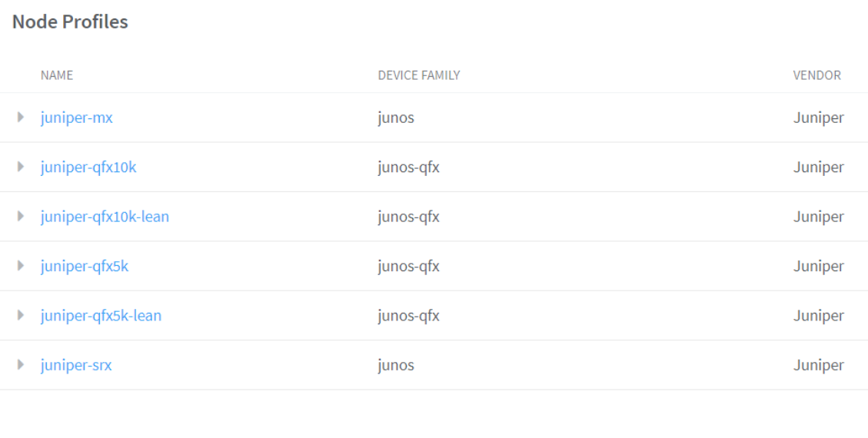Expand the juniper-qfx10k row arrow
Viewport: 868px width, 438px height.
pos(21,167)
